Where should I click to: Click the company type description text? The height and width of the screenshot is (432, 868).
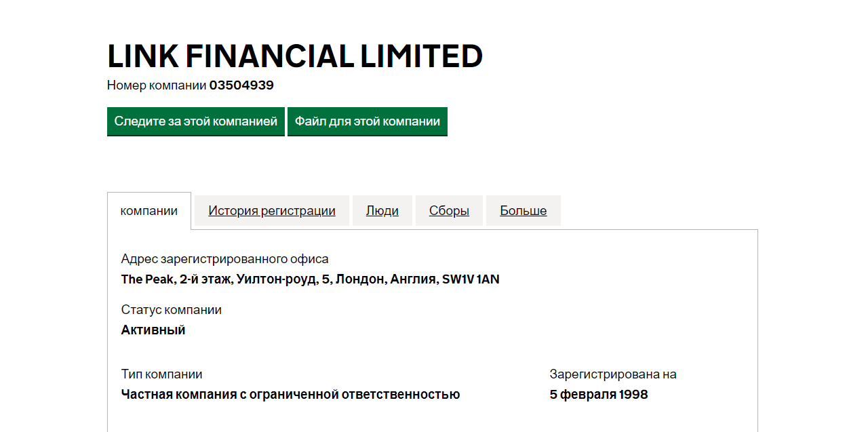(290, 394)
